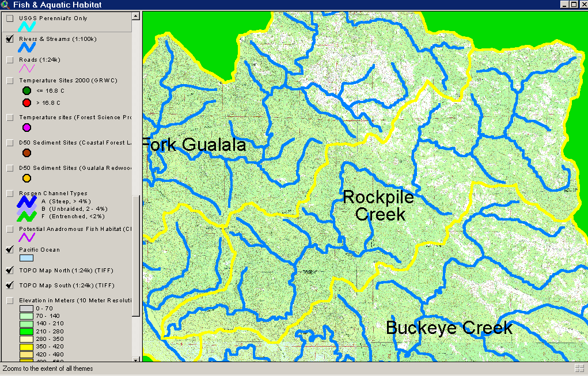Click the 70 - 140 elevation swatch
This screenshot has height=376, width=588.
point(26,316)
